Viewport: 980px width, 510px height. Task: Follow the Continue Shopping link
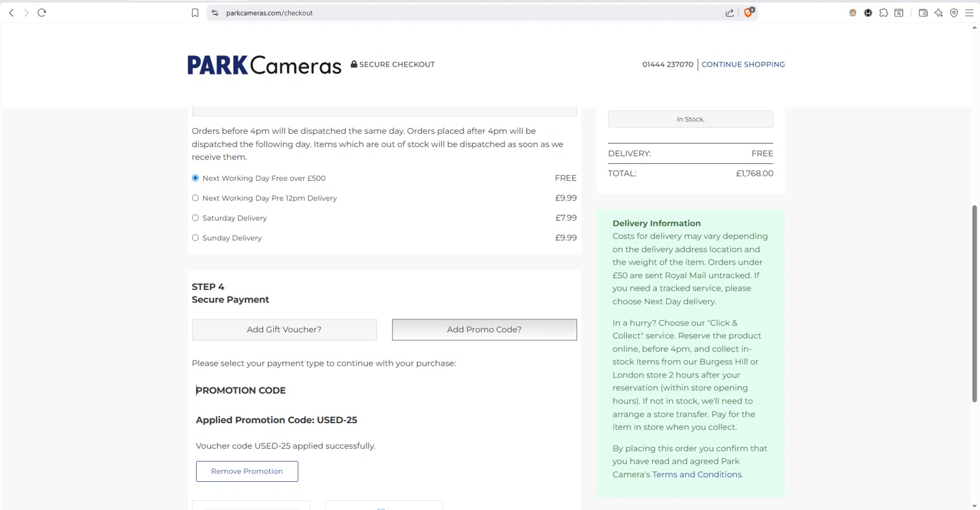pos(743,65)
